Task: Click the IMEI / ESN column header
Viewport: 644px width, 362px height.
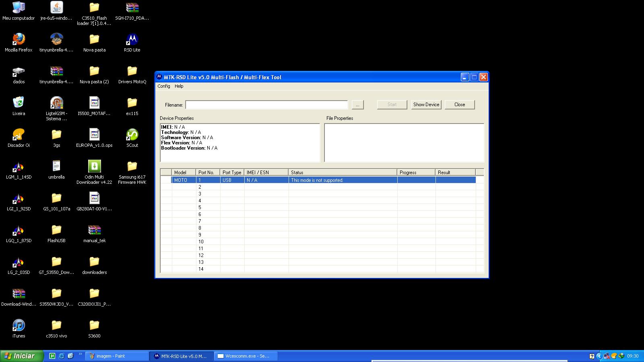Action: pyautogui.click(x=266, y=173)
